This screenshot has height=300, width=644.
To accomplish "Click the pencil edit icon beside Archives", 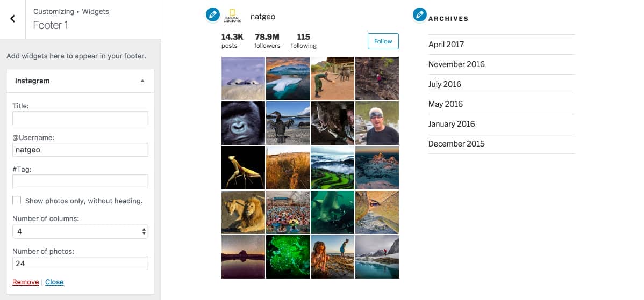I will 419,15.
